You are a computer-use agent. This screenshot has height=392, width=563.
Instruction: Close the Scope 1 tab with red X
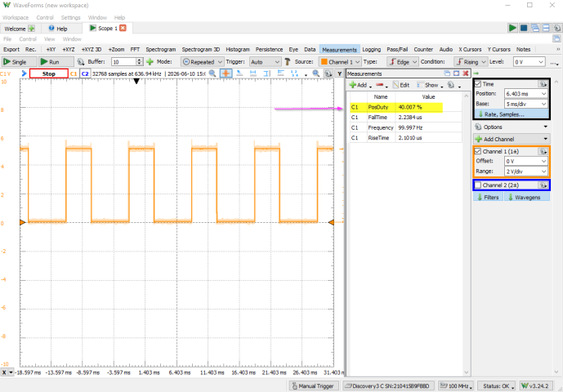[x=123, y=28]
